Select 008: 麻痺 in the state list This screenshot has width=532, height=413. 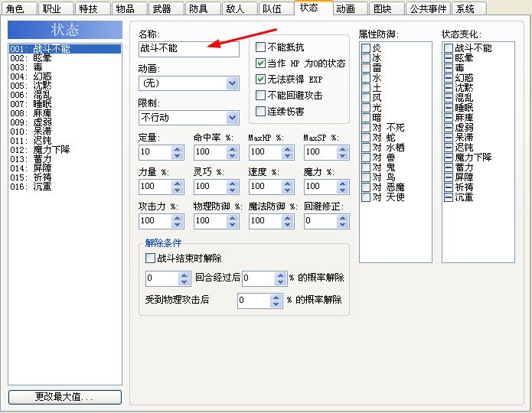click(65, 113)
